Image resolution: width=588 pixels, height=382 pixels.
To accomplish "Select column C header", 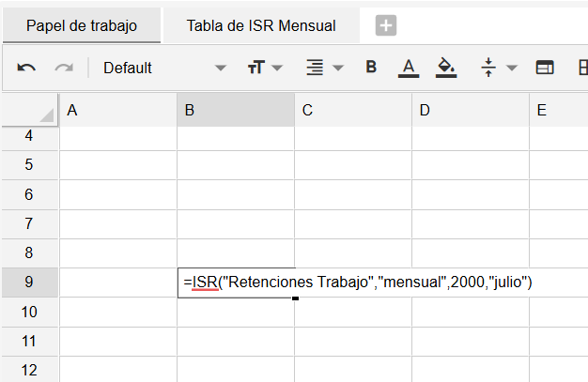I will coord(353,111).
